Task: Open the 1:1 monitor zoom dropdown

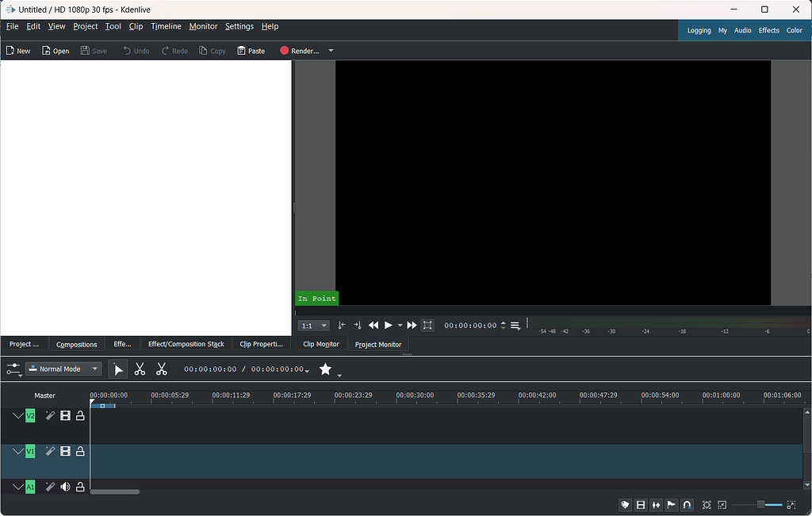Action: pos(313,326)
